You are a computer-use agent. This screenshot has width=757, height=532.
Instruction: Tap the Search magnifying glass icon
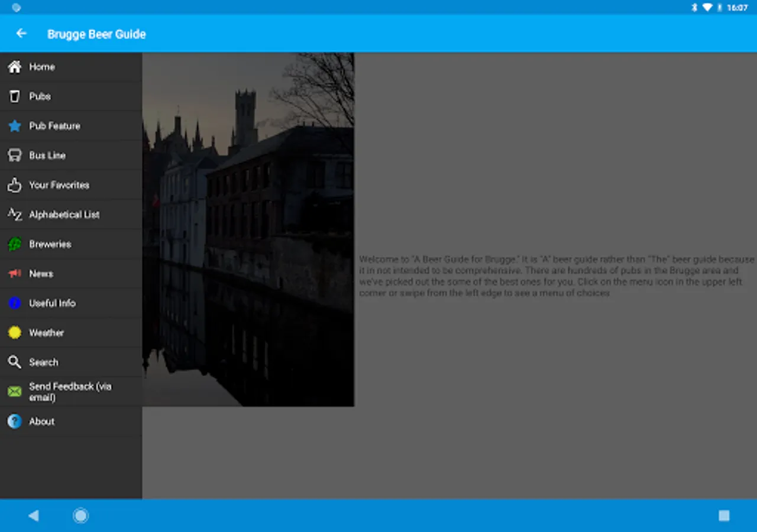[x=15, y=362]
